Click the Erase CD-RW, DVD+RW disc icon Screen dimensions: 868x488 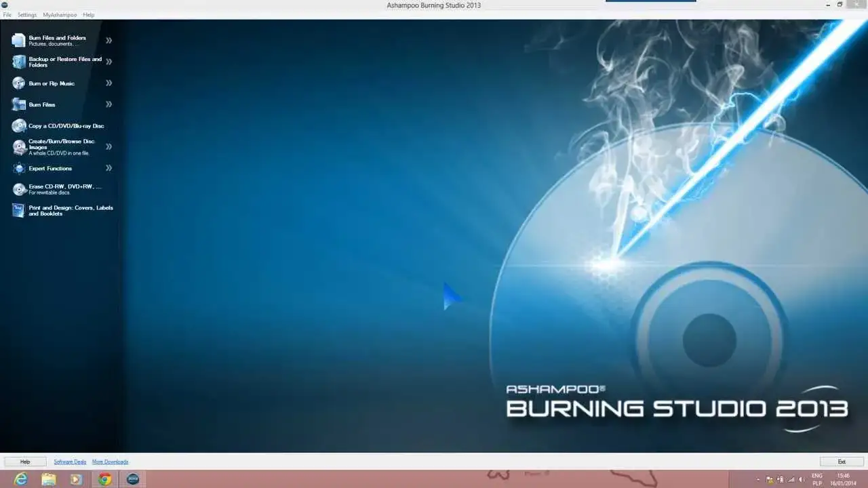coord(19,189)
